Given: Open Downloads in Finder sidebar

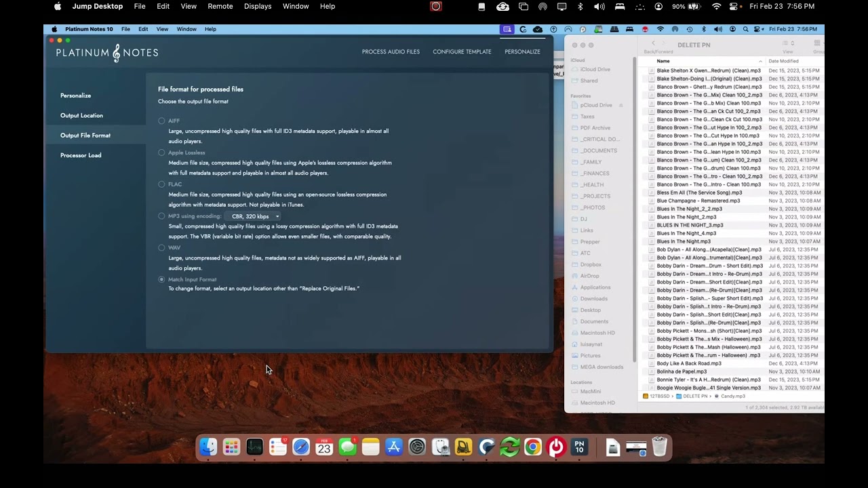Looking at the screenshot, I should click(593, 299).
